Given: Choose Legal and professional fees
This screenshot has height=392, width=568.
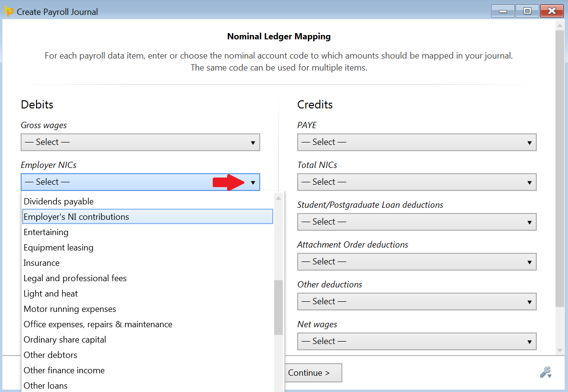Looking at the screenshot, I should [x=147, y=278].
